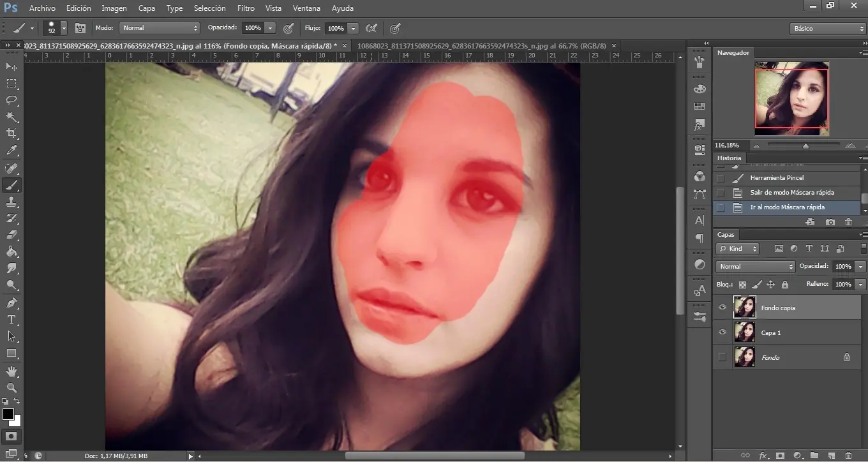Select the Smudge tool
868x462 pixels.
pos(11,268)
